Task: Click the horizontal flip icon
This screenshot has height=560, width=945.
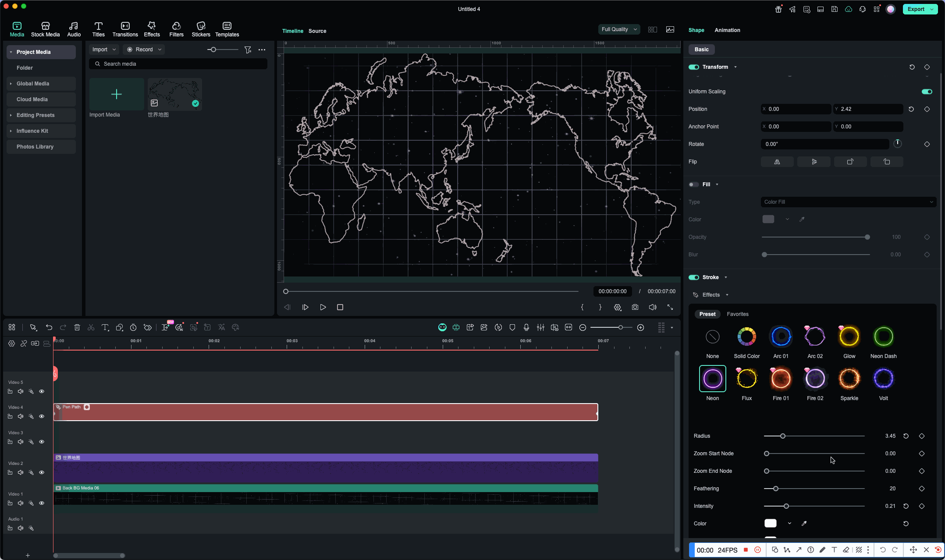Action: [777, 162]
